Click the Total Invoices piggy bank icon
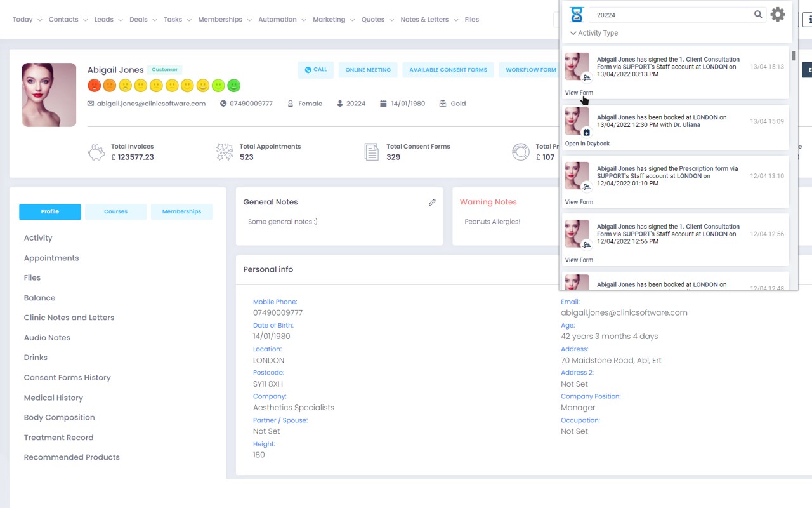812x508 pixels. coord(96,152)
